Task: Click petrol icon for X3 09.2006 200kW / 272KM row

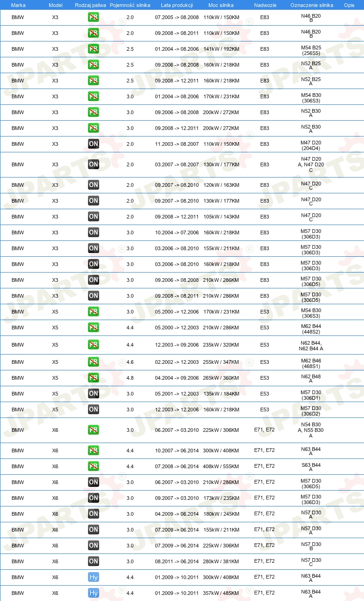Action: pos(94,112)
